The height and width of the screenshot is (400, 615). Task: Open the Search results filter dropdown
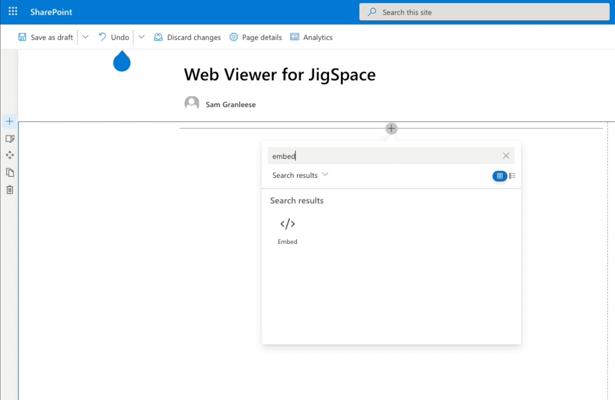(x=300, y=175)
